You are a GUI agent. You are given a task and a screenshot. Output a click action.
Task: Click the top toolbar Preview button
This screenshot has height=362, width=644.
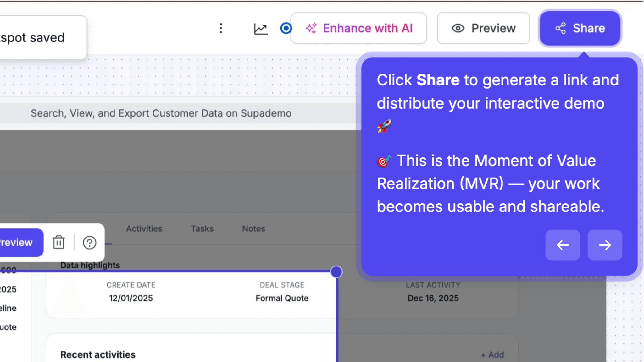483,28
